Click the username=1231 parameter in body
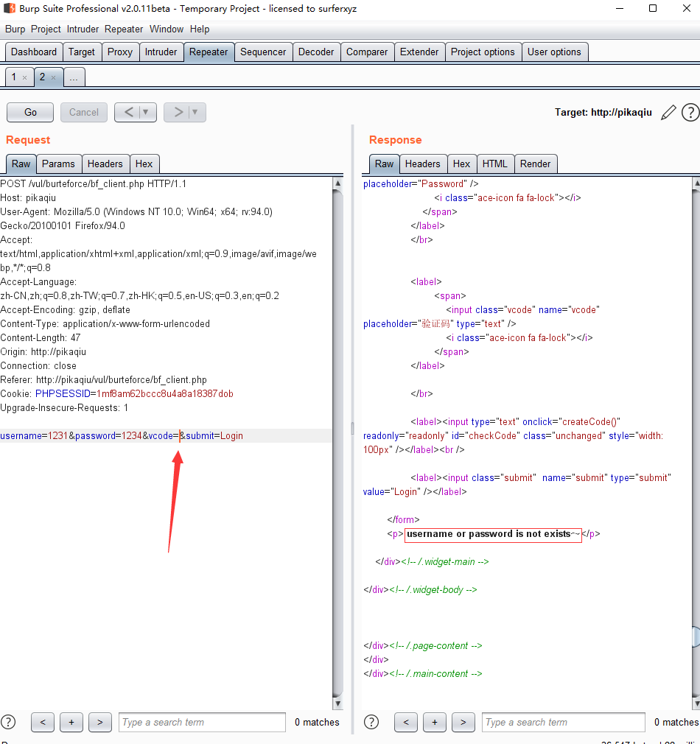Viewport: 700px width, 744px height. click(x=34, y=435)
